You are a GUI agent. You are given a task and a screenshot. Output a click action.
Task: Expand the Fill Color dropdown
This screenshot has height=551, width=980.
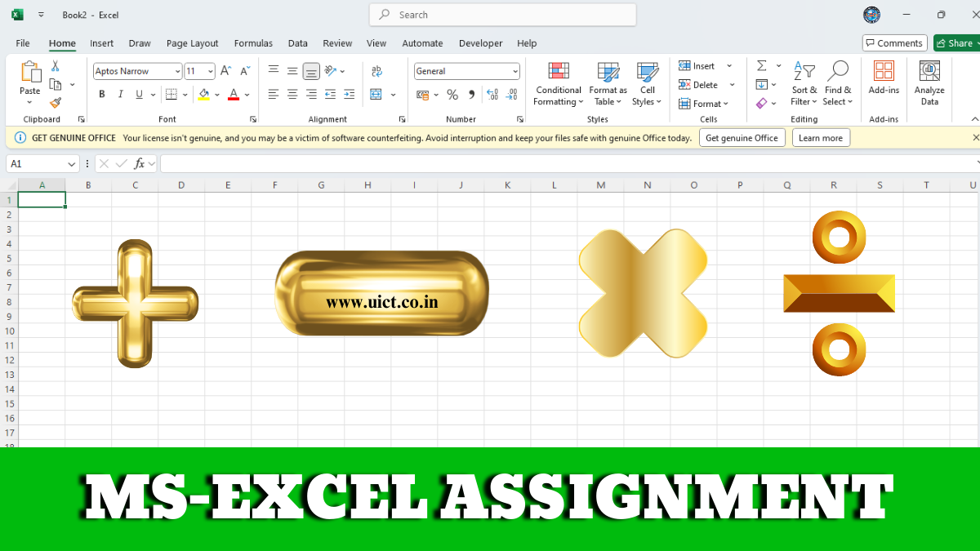[217, 94]
